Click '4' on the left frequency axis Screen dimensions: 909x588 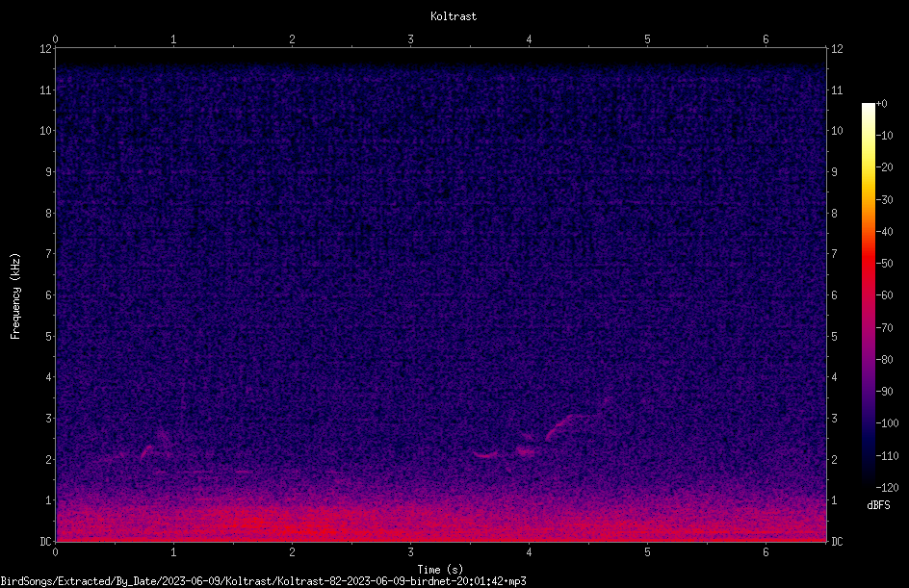48,377
